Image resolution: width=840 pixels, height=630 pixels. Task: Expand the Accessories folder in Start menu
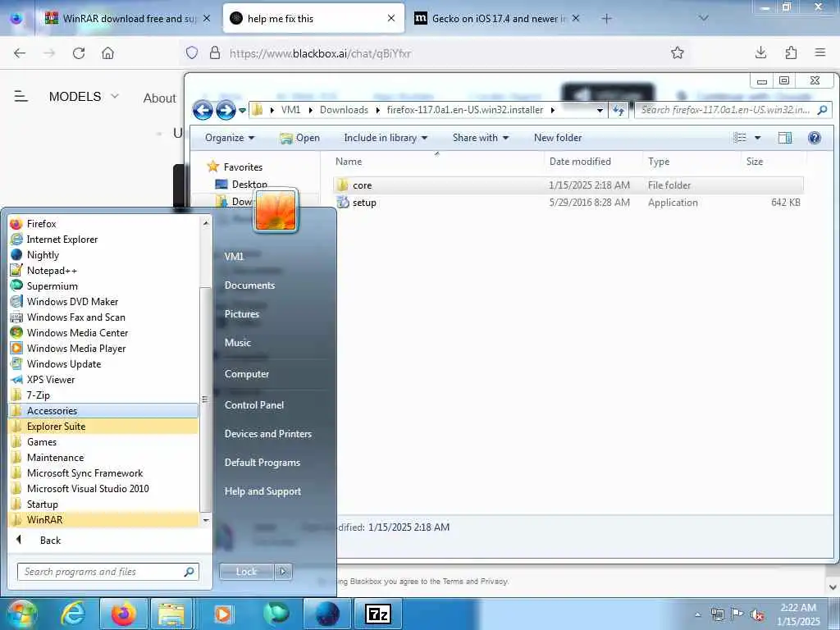[103, 410]
